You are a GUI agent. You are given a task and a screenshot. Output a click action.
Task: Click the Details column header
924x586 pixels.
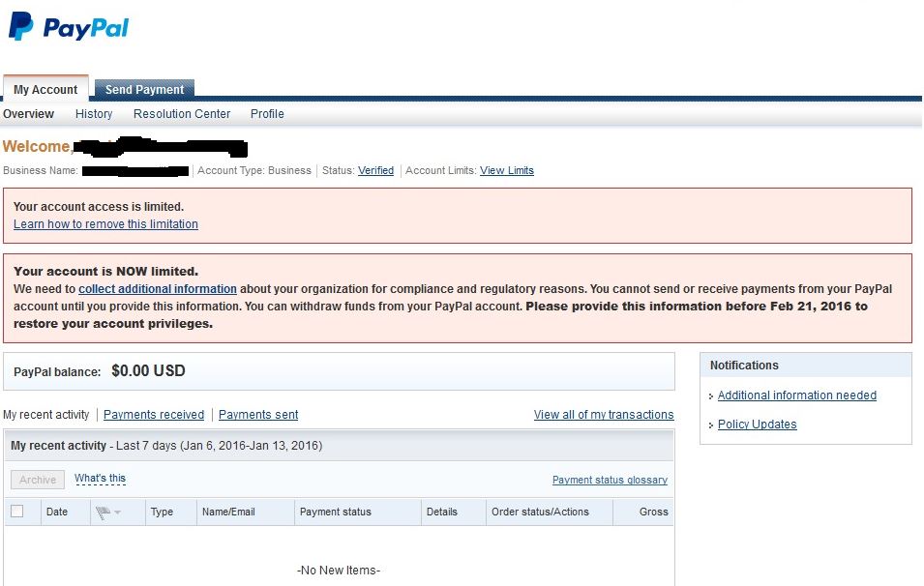pos(441,512)
